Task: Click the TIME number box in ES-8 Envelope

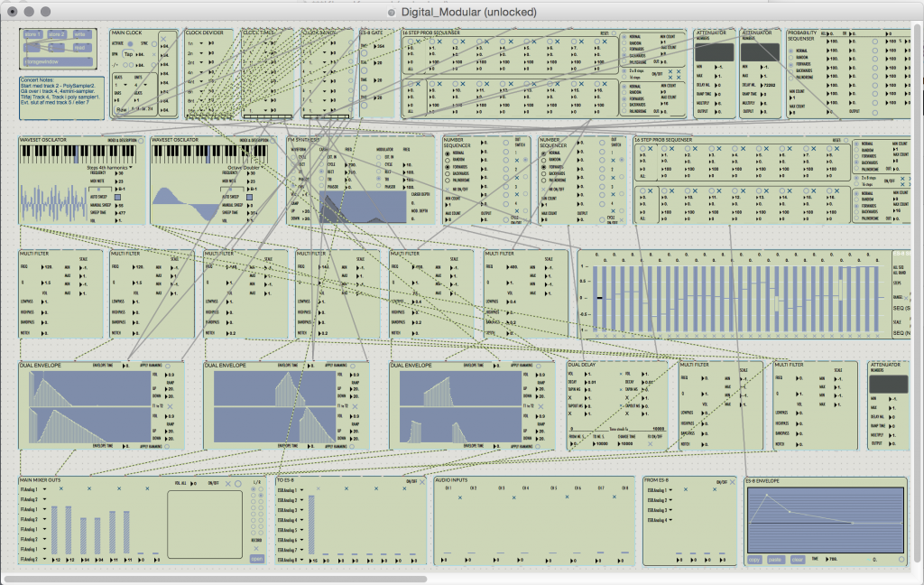Action: point(833,559)
